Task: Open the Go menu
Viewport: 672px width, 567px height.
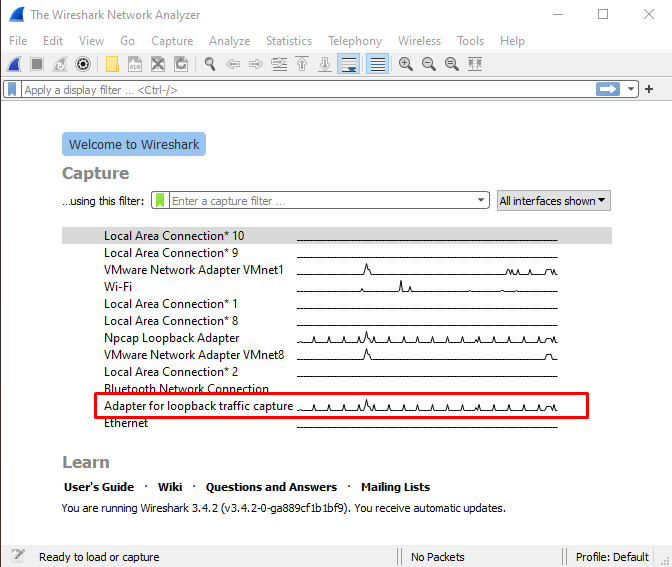Action: click(x=127, y=41)
